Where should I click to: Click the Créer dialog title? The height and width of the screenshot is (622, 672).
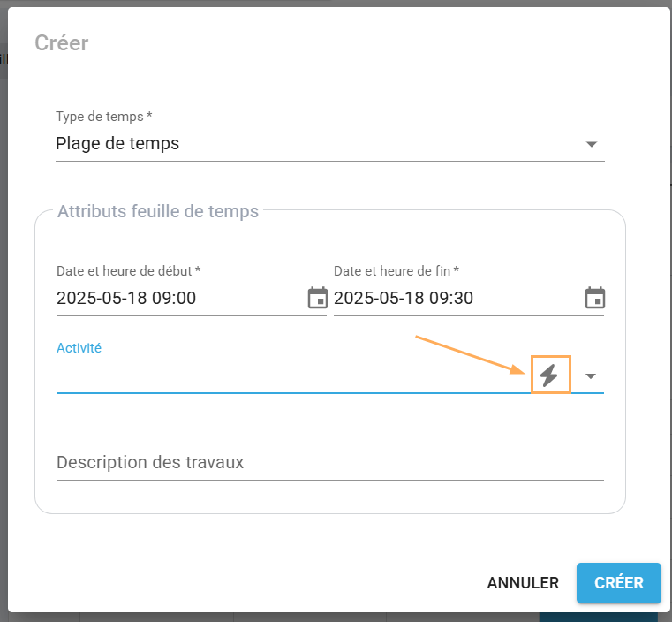pos(61,42)
